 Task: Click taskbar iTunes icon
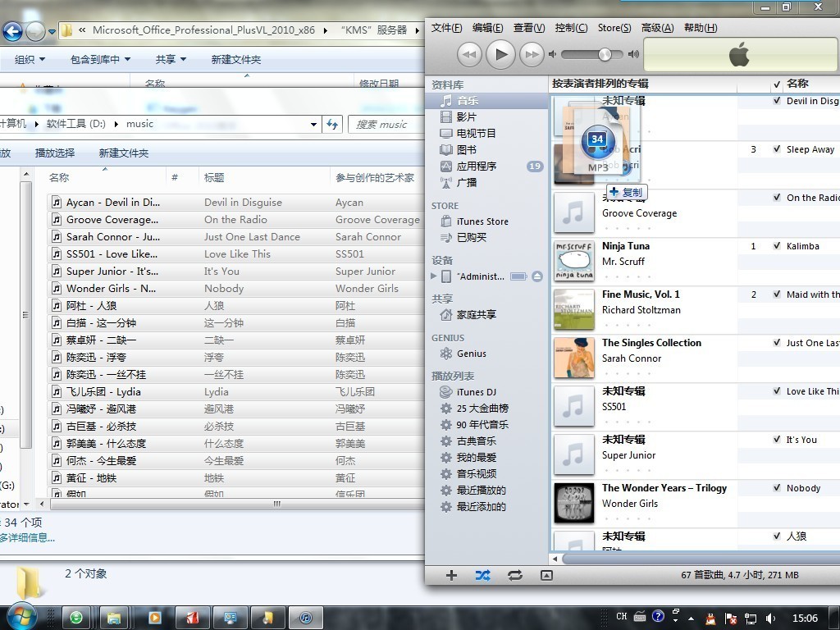(x=305, y=618)
